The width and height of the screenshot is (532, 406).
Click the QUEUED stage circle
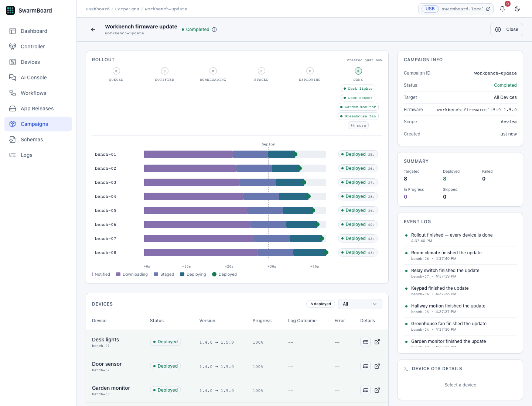[116, 71]
